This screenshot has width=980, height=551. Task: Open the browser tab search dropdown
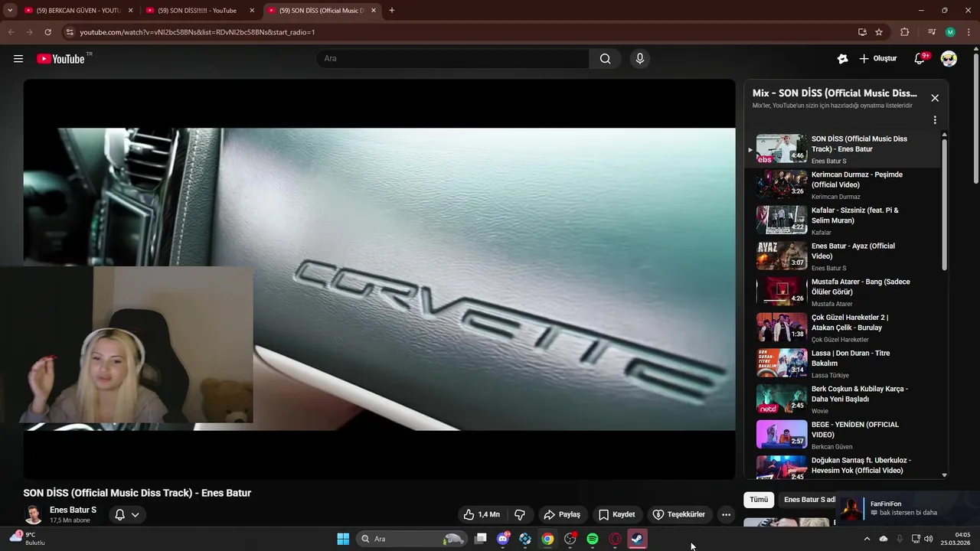(x=10, y=11)
